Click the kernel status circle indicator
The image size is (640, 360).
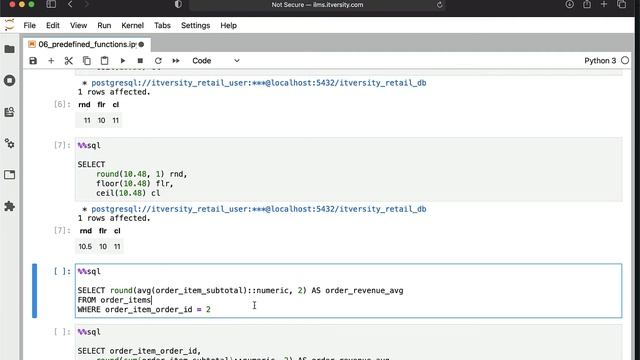(x=625, y=61)
